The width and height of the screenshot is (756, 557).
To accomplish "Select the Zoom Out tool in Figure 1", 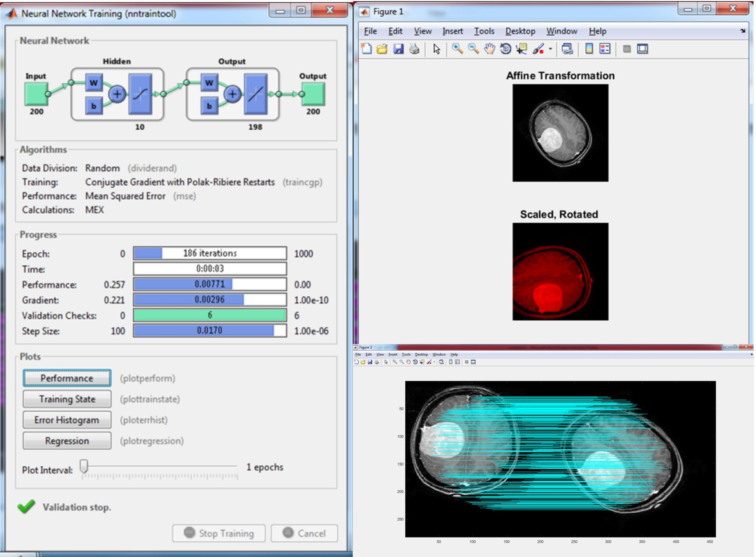I will [474, 49].
